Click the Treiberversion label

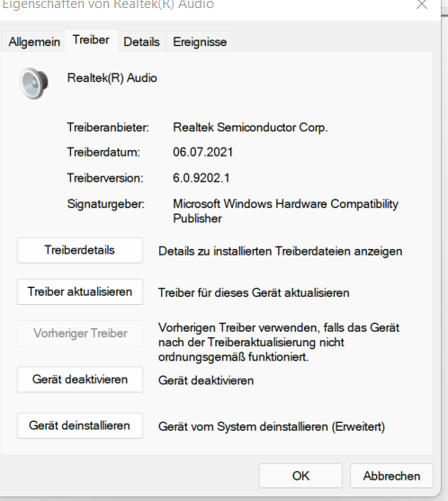pos(105,178)
